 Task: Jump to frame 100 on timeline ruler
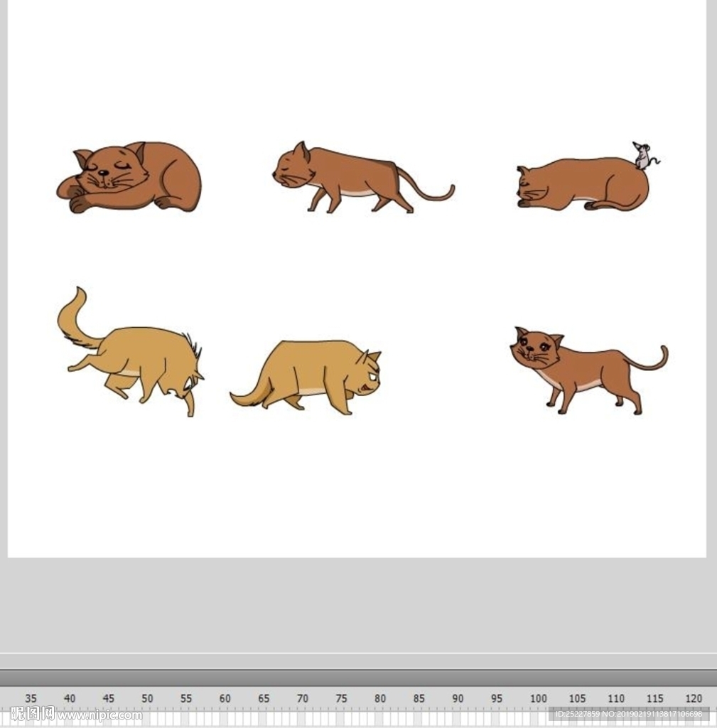point(539,698)
